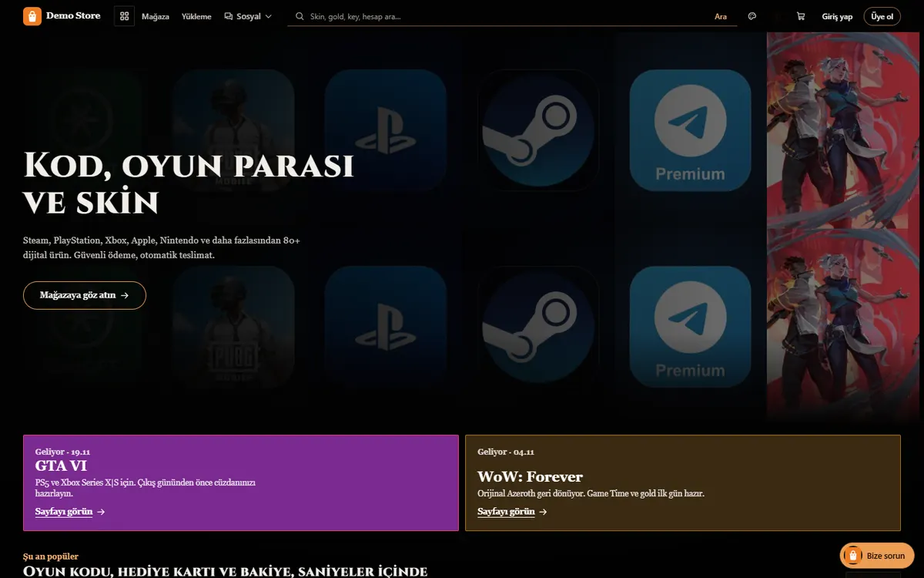924x578 pixels.
Task: Open Sayfayı görün link on GTA VI card
Action: 70,512
